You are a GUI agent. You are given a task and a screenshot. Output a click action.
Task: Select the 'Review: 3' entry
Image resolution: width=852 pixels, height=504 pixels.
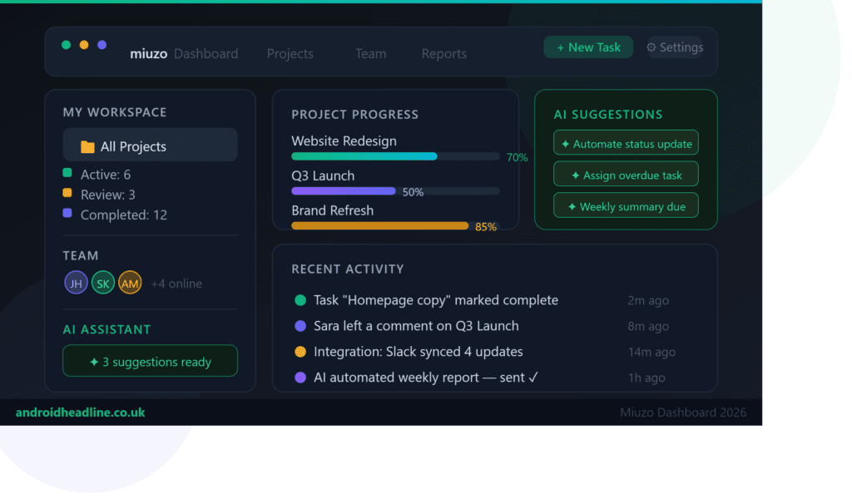coord(107,195)
